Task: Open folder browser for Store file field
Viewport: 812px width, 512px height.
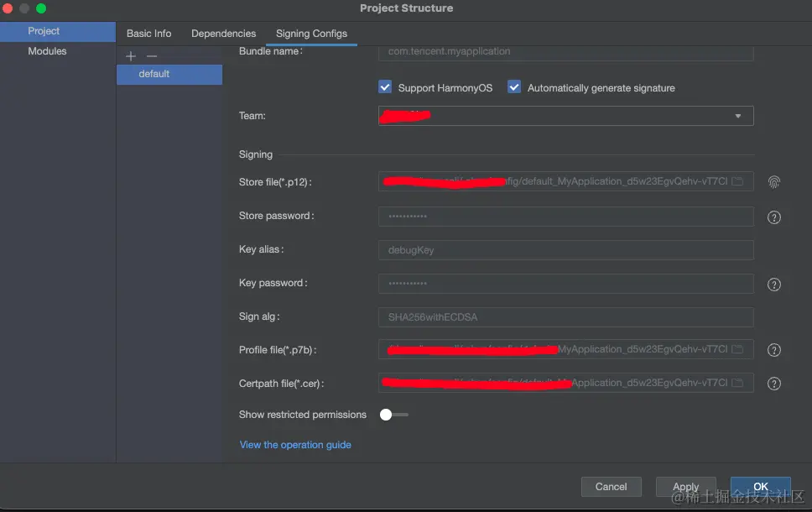Action: coord(737,182)
